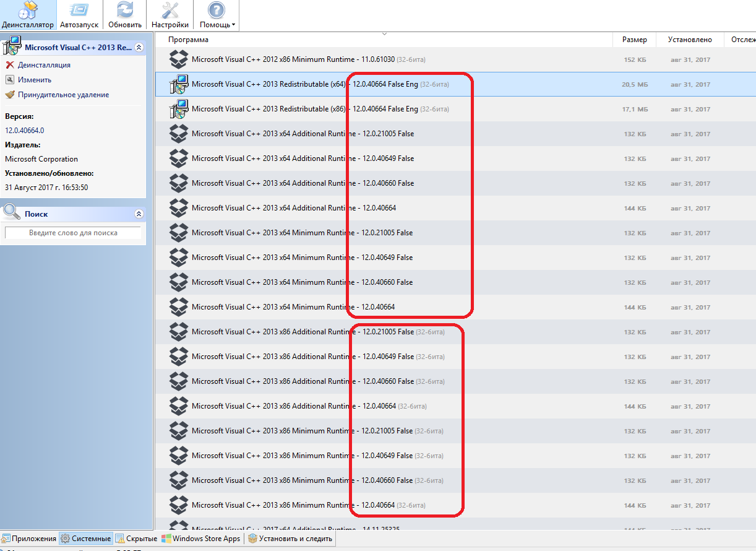The image size is (756, 551).
Task: Open Настройки settings
Action: [170, 15]
